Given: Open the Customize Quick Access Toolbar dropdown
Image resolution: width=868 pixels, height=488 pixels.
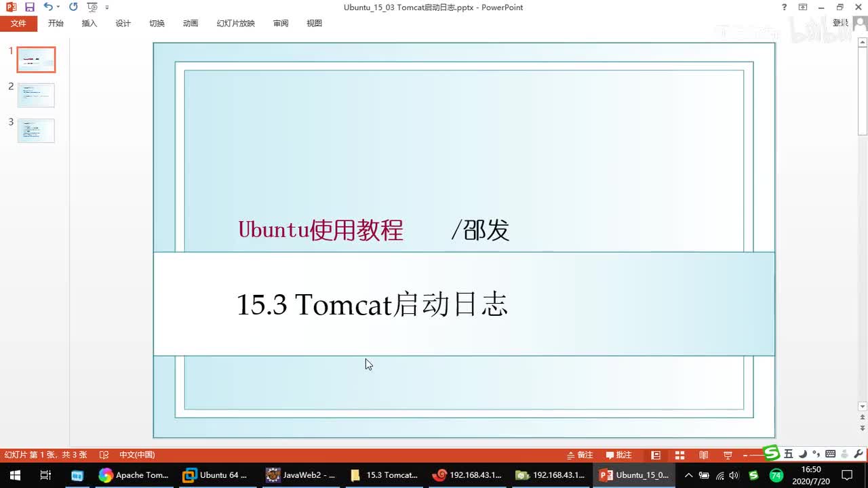Looking at the screenshot, I should (x=107, y=7).
